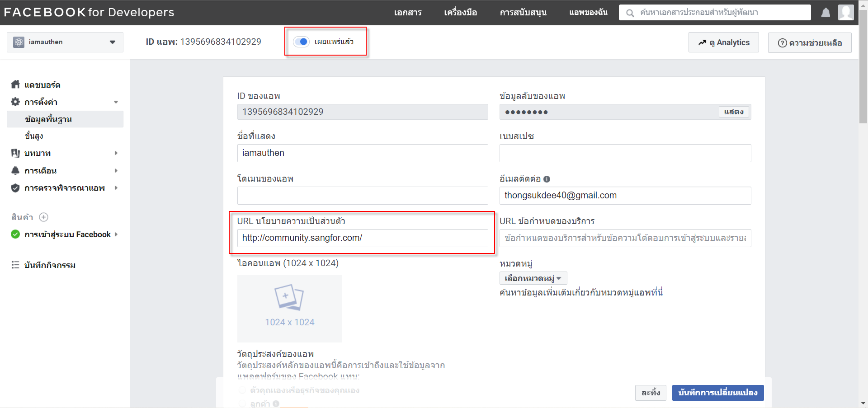The image size is (868, 408).
Task: Select ข้อมูลพื้นฐาน basic settings item
Action: [65, 119]
